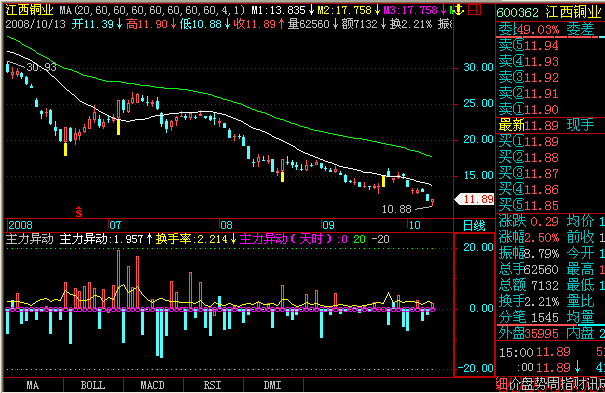Switch to the MA indicator tab

pos(33,385)
